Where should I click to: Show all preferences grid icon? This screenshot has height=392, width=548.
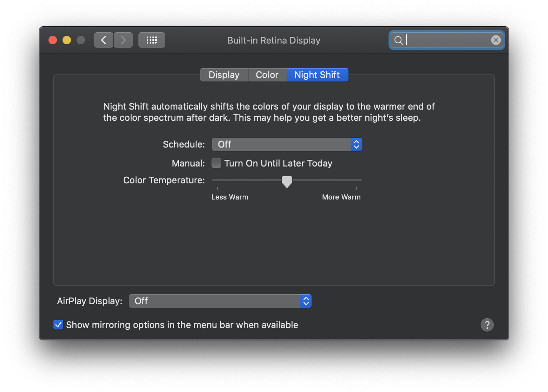pyautogui.click(x=152, y=40)
